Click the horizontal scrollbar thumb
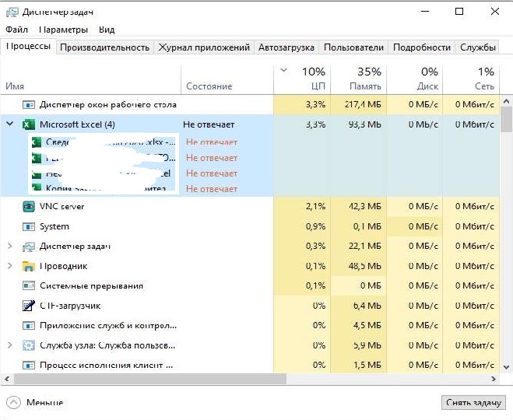This screenshot has width=513, height=420. 149,379
